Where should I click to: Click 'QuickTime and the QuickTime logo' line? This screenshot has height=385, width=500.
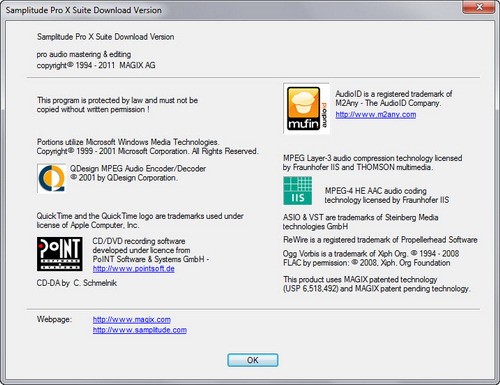coord(140,216)
